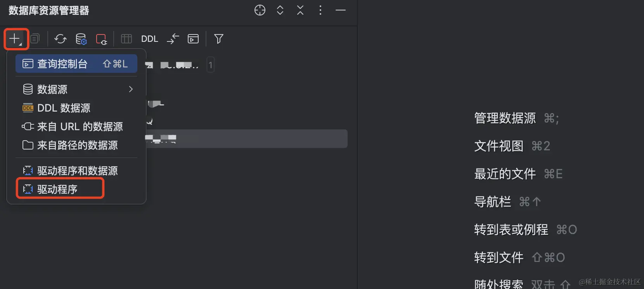644x289 pixels.
Task: Click the deactivate data source icon
Action: pos(102,39)
